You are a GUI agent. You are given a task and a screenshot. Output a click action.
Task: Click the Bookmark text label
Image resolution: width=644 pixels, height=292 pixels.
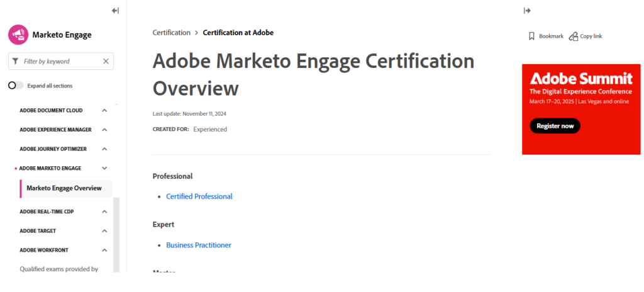(x=551, y=36)
